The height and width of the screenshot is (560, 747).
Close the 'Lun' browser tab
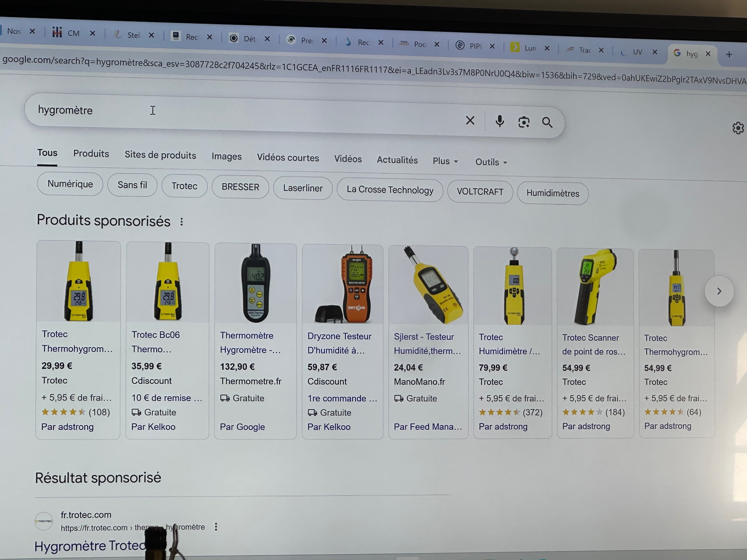(x=547, y=48)
